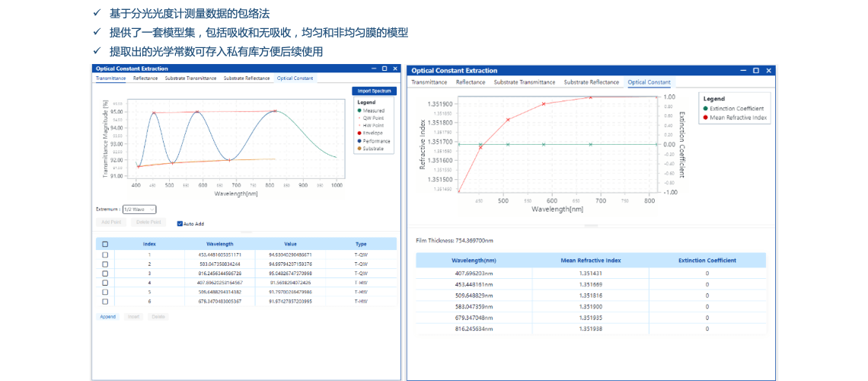Maximize the right Optical Constant Extraction window
868x381 pixels.
coord(755,71)
